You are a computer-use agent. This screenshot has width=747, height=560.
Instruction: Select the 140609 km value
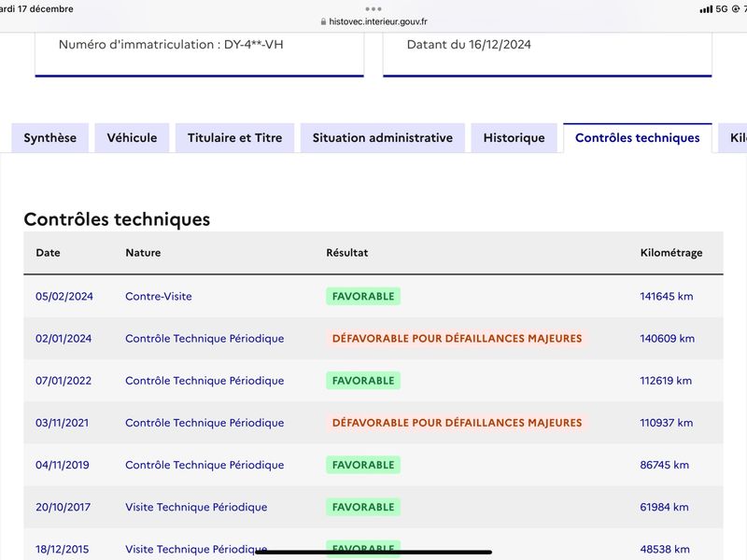(667, 339)
